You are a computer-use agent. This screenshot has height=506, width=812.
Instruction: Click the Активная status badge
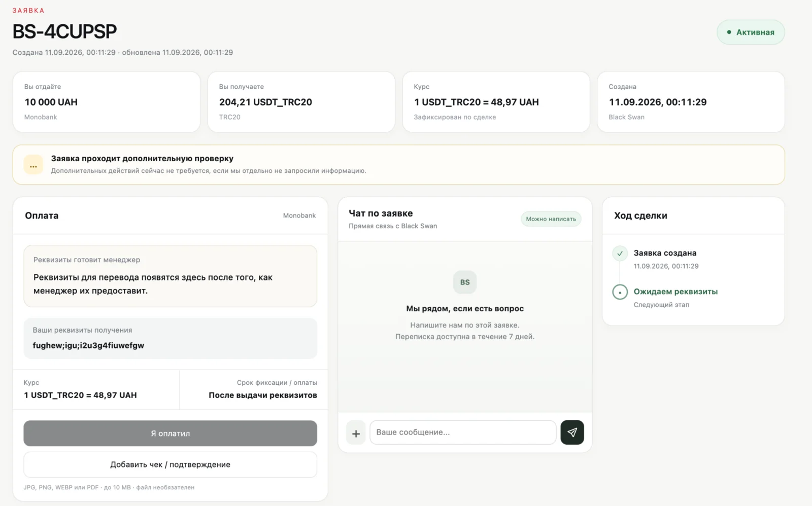(751, 32)
